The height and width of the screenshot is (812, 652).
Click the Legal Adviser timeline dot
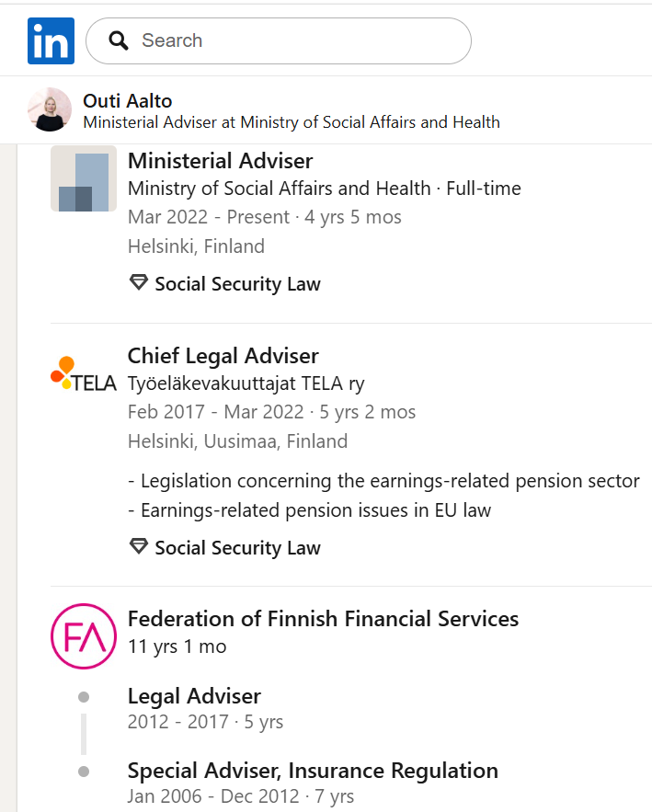pos(84,697)
